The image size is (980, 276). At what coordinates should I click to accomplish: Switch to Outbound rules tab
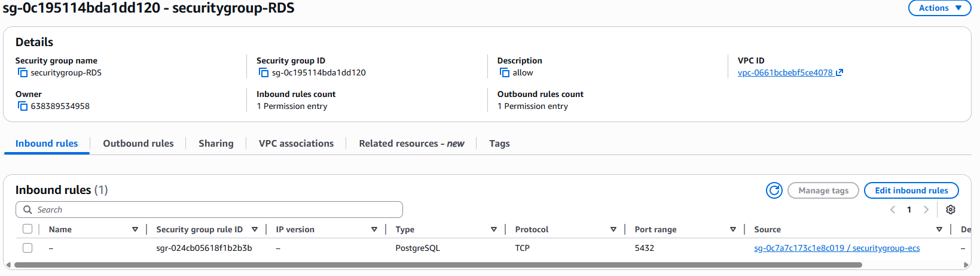pyautogui.click(x=138, y=144)
